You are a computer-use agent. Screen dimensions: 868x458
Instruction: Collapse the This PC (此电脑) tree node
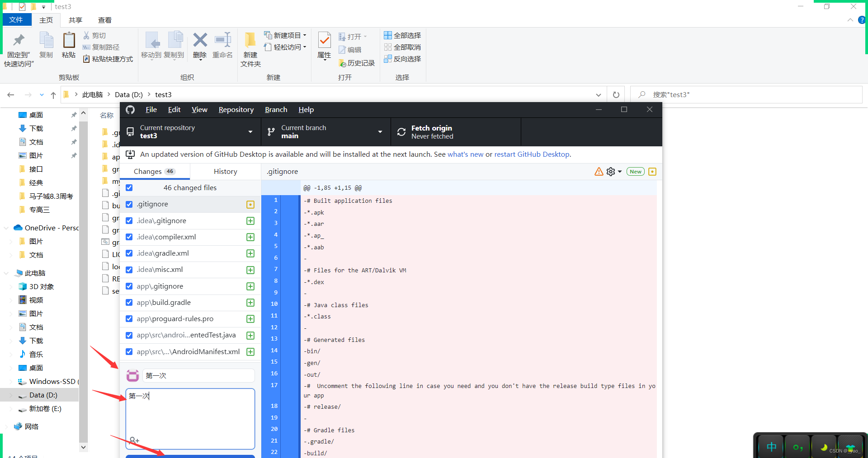pos(6,273)
